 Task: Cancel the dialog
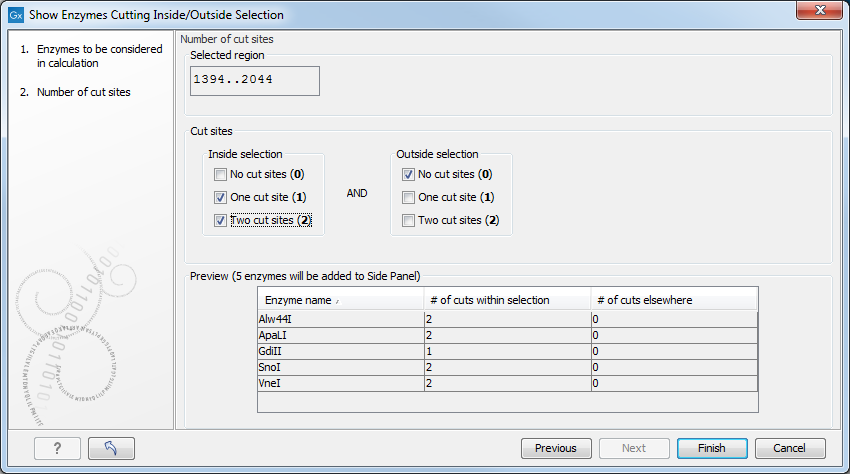tap(790, 448)
